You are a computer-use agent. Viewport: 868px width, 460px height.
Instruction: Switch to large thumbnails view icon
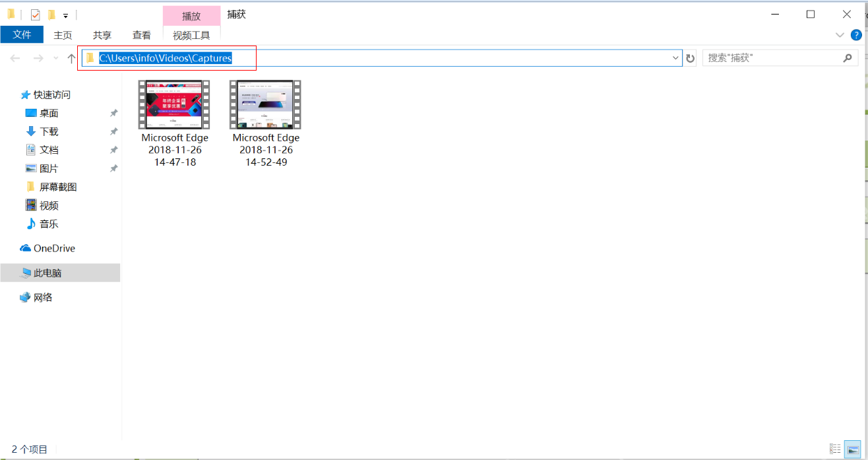tap(852, 449)
